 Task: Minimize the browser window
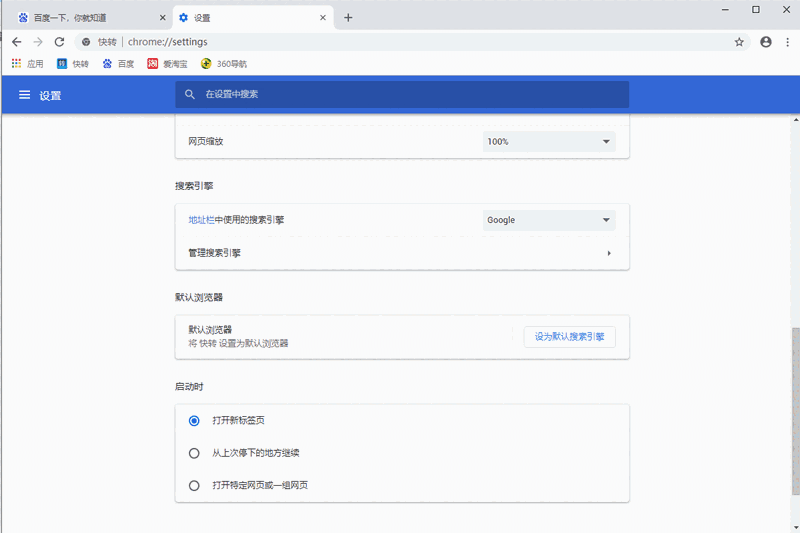(725, 10)
